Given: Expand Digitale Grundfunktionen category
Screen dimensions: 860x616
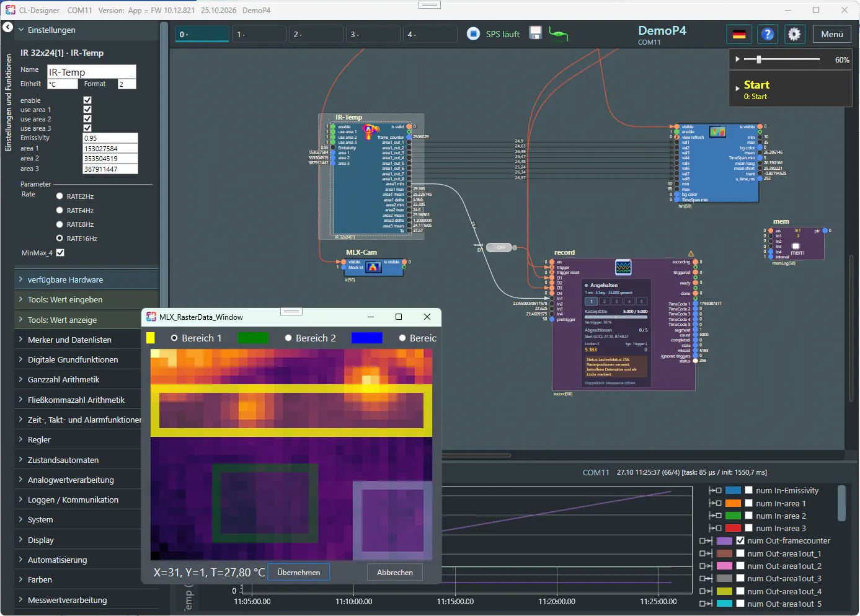Looking at the screenshot, I should (x=86, y=359).
